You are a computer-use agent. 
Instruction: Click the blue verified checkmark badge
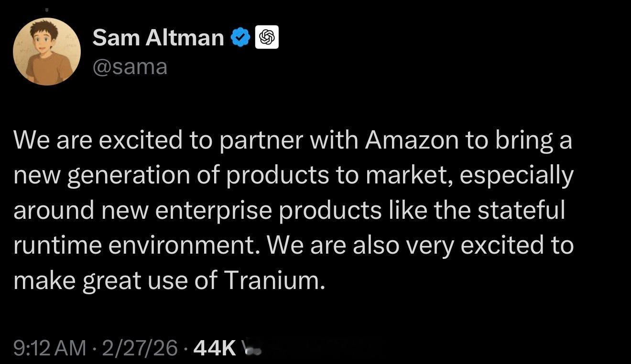(241, 38)
